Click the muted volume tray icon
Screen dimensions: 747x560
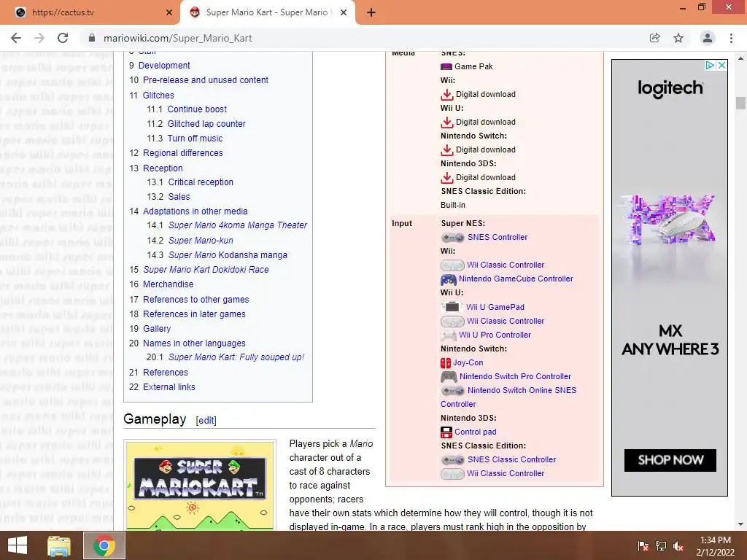tap(678, 546)
